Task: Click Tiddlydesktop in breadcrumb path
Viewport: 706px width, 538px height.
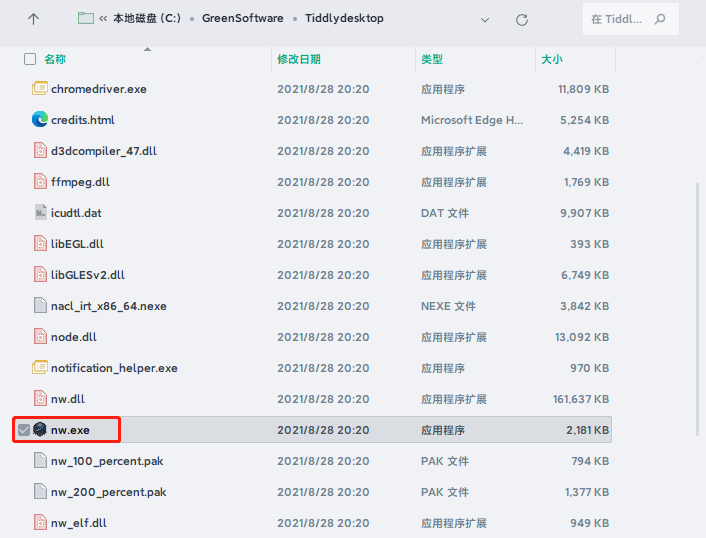Action: click(344, 18)
